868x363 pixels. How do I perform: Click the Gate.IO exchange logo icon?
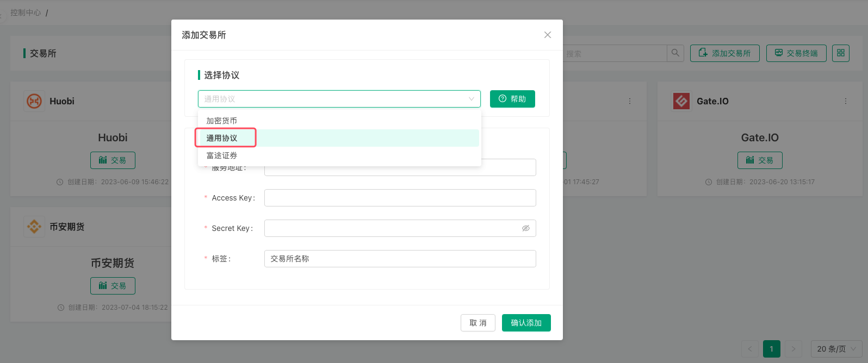681,101
